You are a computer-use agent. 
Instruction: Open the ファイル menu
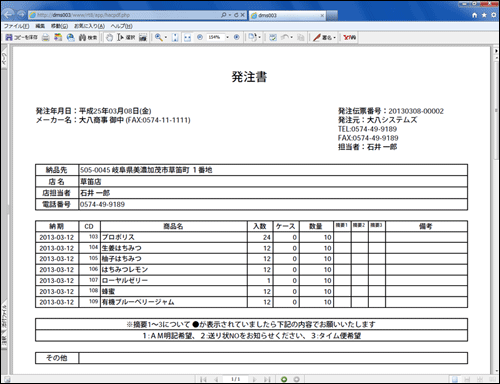click(16, 26)
